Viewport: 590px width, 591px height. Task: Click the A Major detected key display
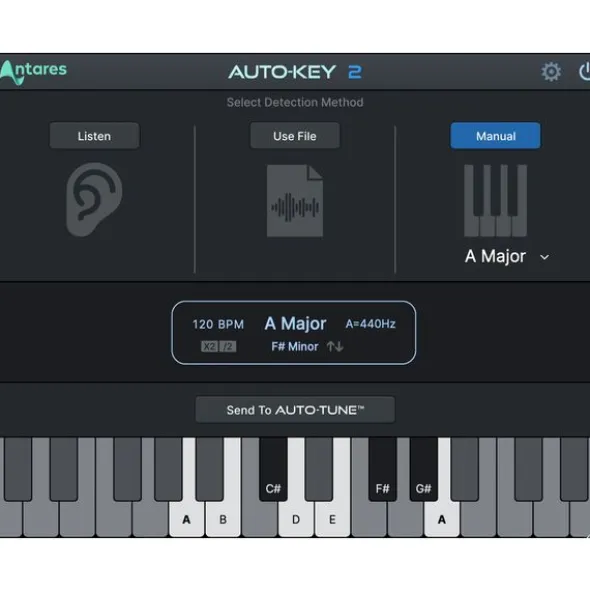[x=295, y=323]
